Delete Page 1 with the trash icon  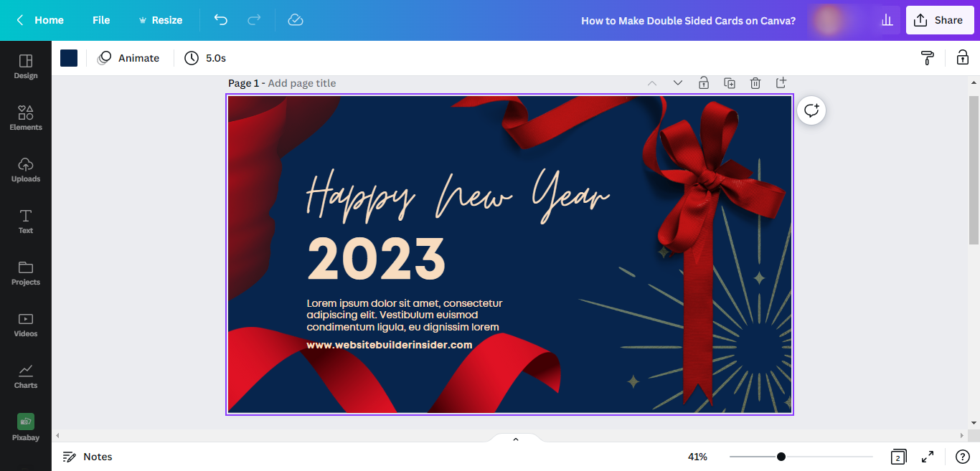click(x=755, y=83)
